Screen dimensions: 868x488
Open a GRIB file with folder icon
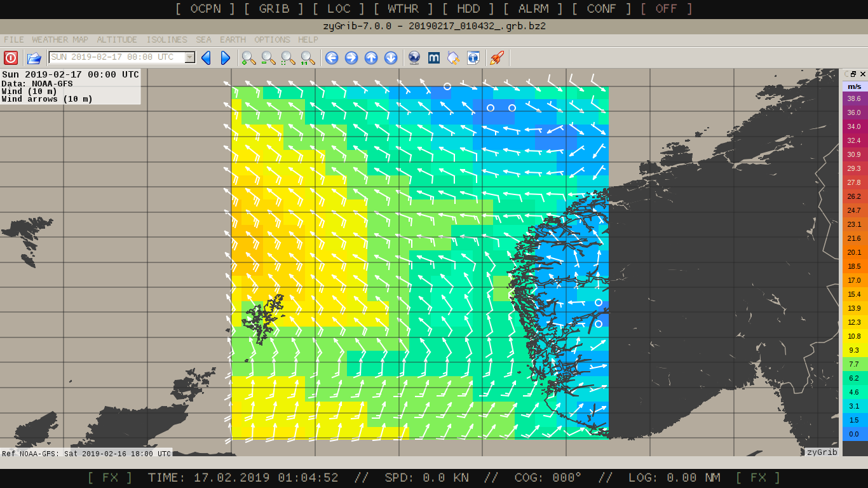34,58
